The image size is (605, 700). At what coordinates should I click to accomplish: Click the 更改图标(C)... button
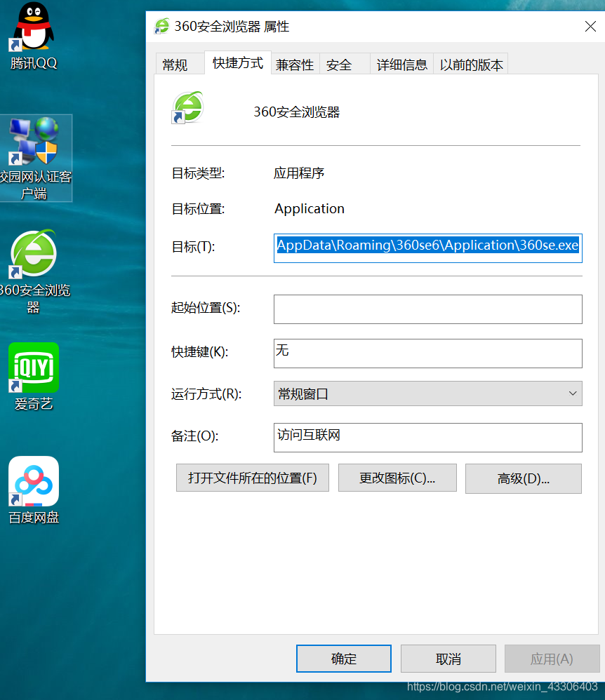397,478
